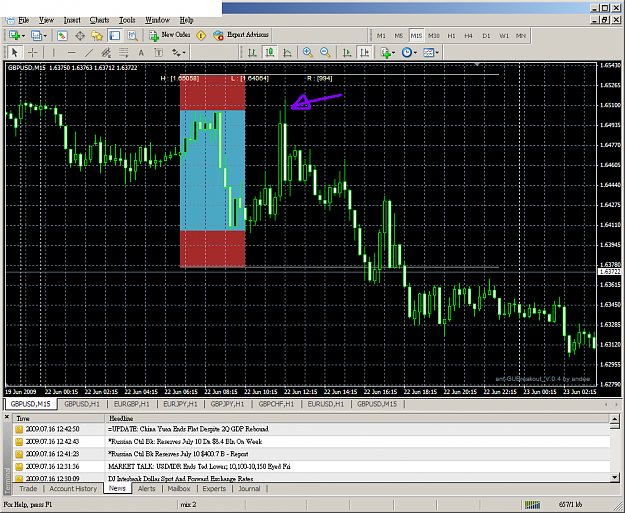Set timeframe to W1

coord(504,35)
